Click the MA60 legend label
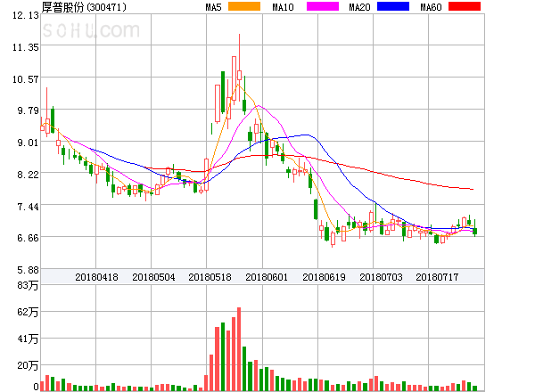The height and width of the screenshot is (392, 535). [x=431, y=7]
